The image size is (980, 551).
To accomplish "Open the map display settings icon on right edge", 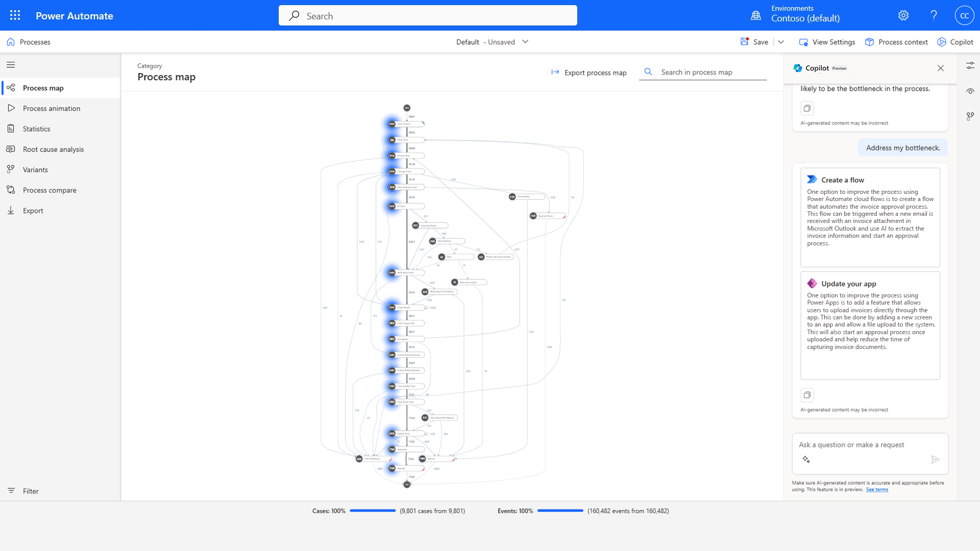I will pyautogui.click(x=970, y=65).
